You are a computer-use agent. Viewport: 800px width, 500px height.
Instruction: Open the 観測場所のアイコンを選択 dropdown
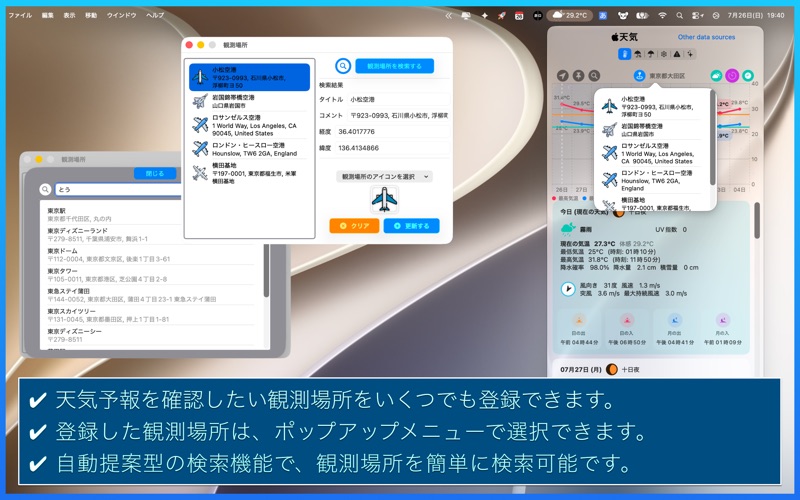[x=385, y=177]
